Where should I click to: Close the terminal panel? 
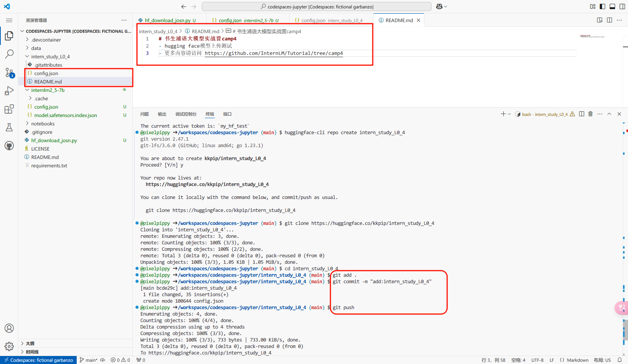(x=619, y=114)
